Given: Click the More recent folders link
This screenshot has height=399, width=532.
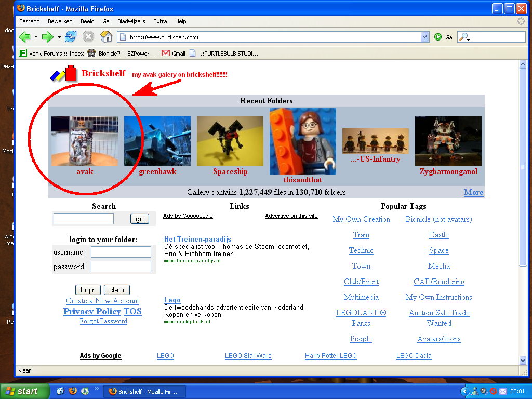Looking at the screenshot, I should [x=473, y=192].
